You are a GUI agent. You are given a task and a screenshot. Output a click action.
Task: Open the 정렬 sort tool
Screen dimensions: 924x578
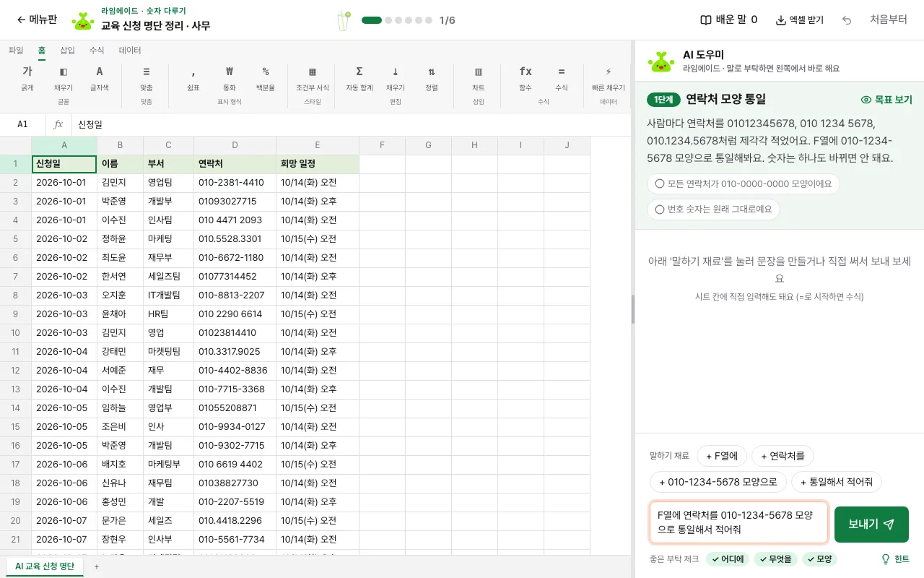click(432, 78)
